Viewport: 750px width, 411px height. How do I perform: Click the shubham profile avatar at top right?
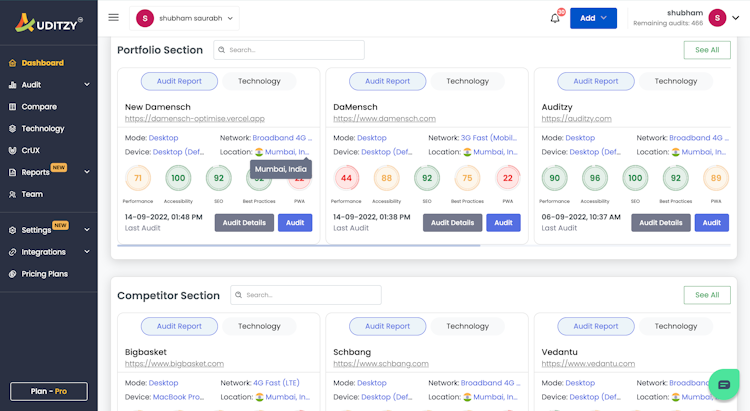pyautogui.click(x=717, y=18)
